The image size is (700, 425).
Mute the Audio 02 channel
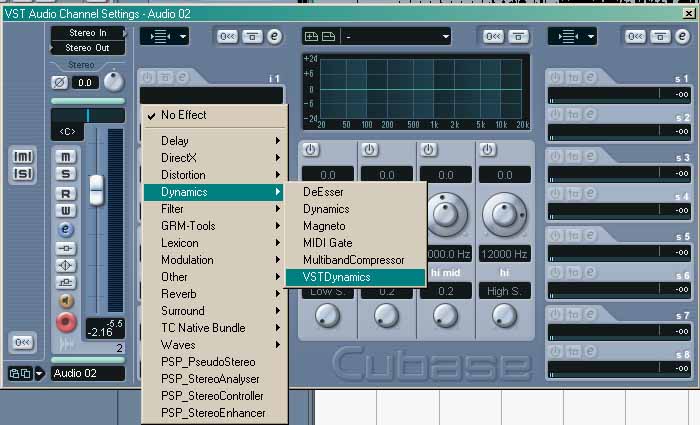click(x=66, y=156)
